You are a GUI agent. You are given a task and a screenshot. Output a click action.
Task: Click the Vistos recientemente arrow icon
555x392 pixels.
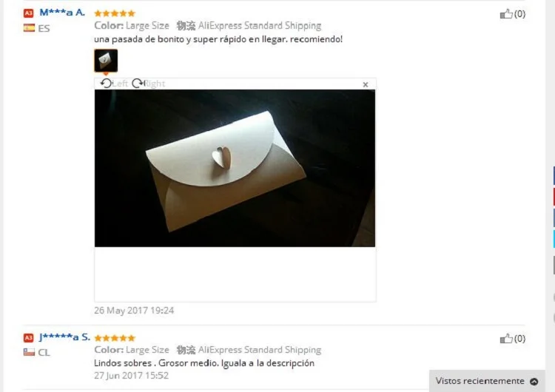click(534, 382)
